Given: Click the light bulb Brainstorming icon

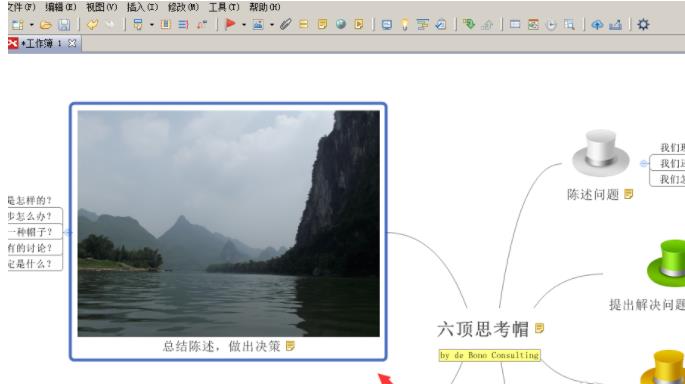Looking at the screenshot, I should point(405,24).
